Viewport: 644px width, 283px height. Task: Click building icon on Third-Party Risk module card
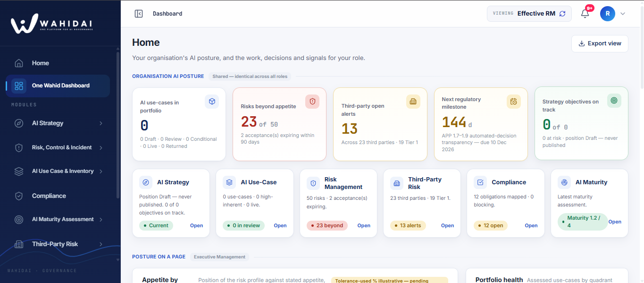(397, 183)
